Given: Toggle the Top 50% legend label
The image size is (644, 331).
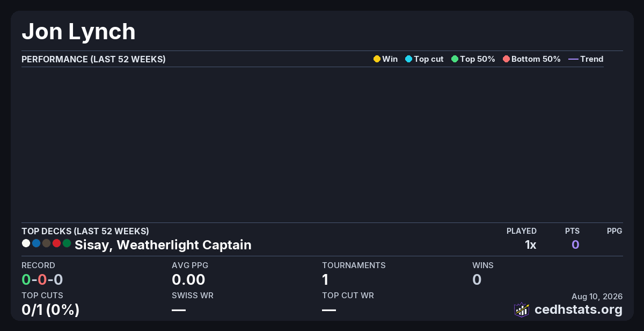Looking at the screenshot, I should (x=478, y=59).
